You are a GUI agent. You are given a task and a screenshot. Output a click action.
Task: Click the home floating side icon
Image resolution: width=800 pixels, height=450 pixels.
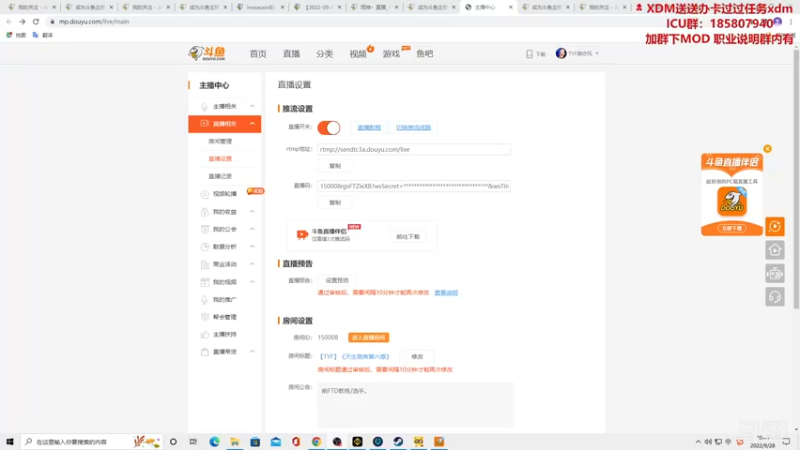[775, 250]
